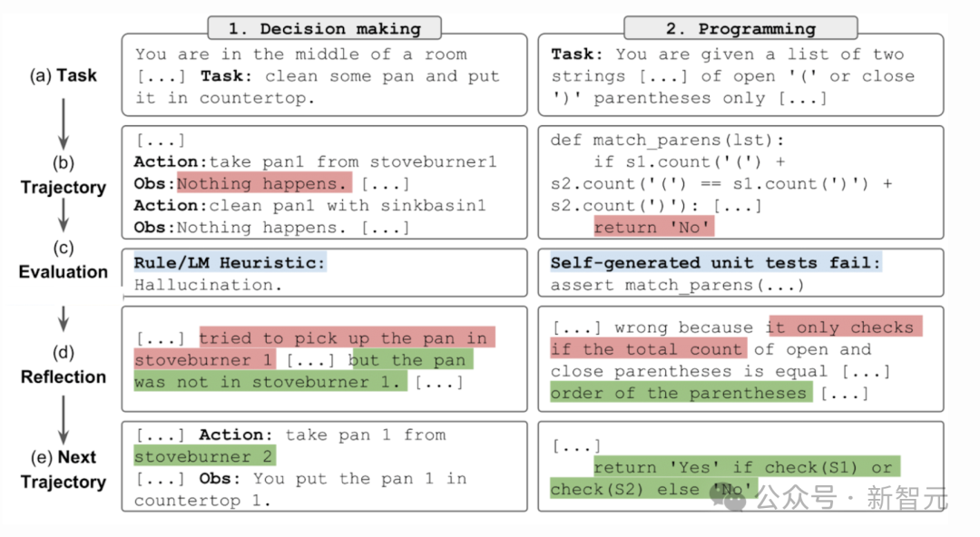Select the '2. Programming' header tab
Screen dimensions: 980x537
point(740,29)
